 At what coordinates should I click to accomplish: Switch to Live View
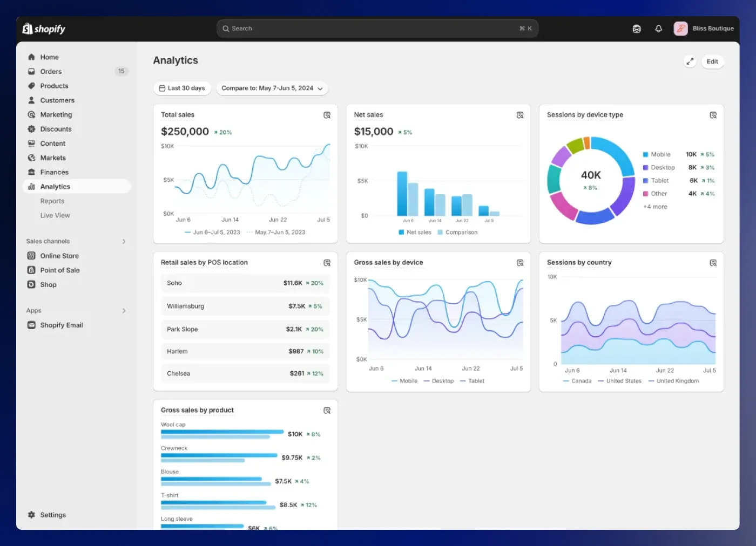[x=55, y=215]
